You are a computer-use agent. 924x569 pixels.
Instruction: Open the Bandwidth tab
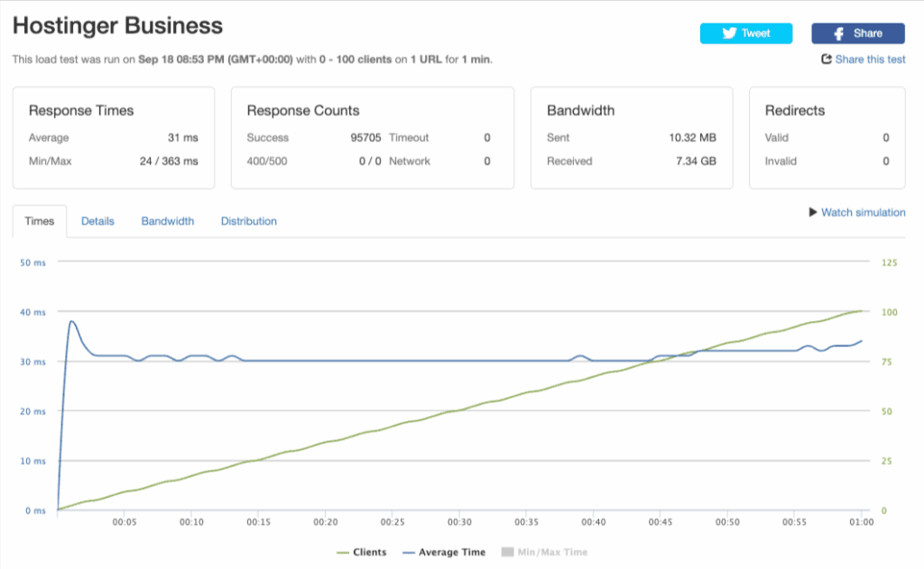167,221
